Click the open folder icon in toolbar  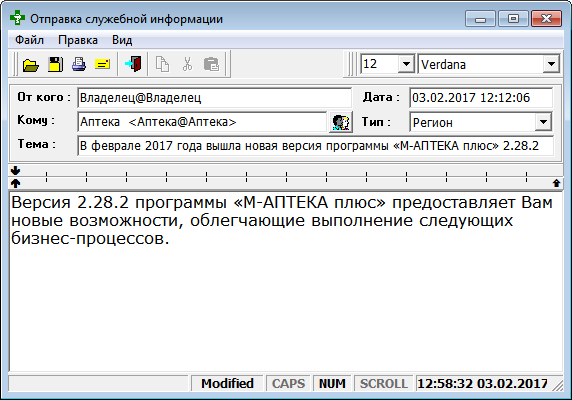coord(31,65)
